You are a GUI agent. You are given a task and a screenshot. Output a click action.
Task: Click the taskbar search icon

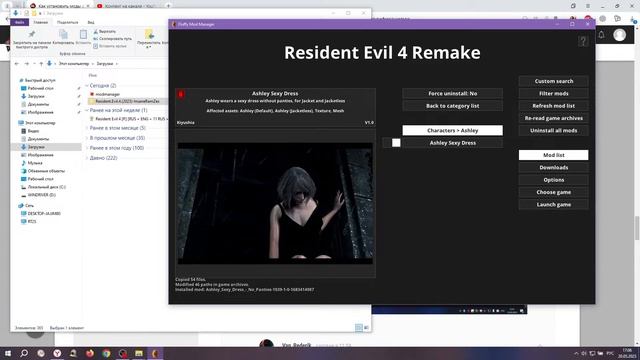pyautogui.click(x=24, y=353)
